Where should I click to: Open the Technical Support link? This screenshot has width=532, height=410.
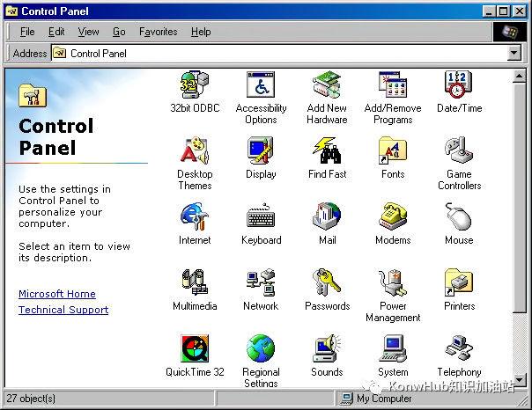[63, 310]
